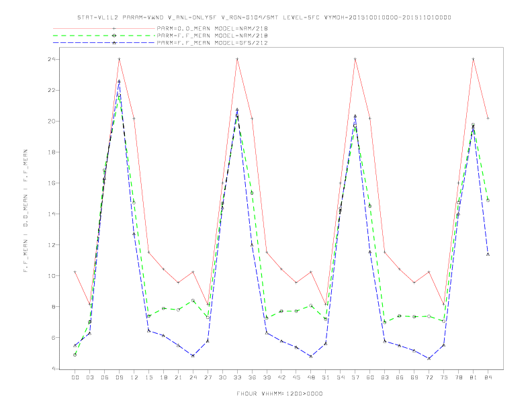This screenshot has width=532, height=411.
Task: Click y-axis tick label 4
Action: (54, 369)
